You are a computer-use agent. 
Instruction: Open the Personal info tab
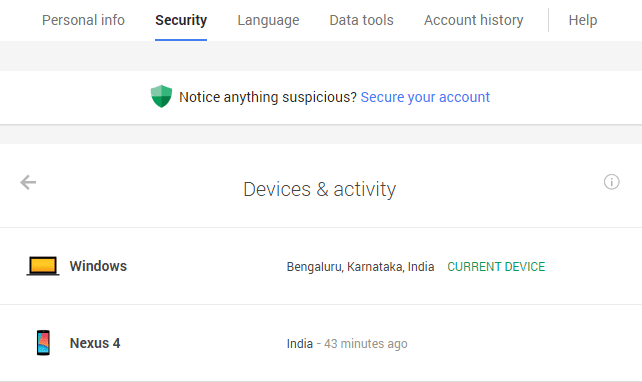click(83, 20)
